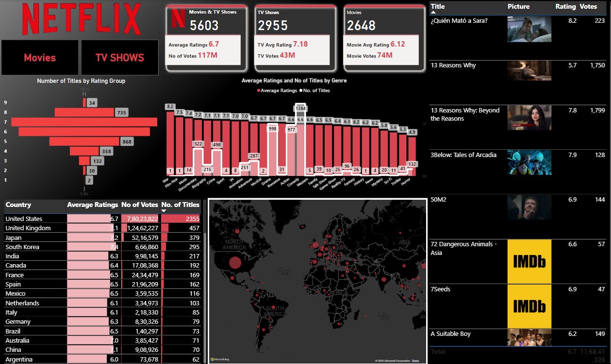Image resolution: width=611 pixels, height=364 pixels.
Task: Click the Netflix logo
Action: pos(79,19)
